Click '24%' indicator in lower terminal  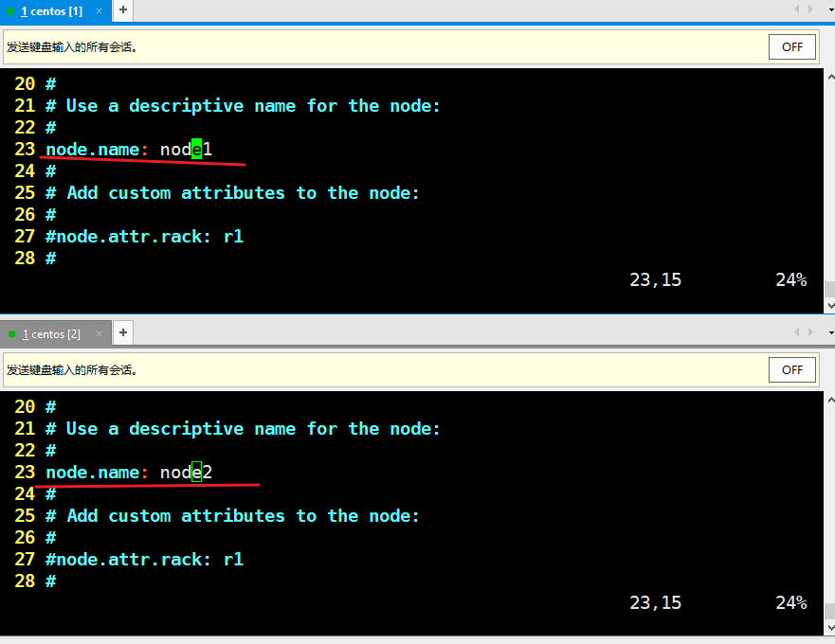(x=791, y=603)
